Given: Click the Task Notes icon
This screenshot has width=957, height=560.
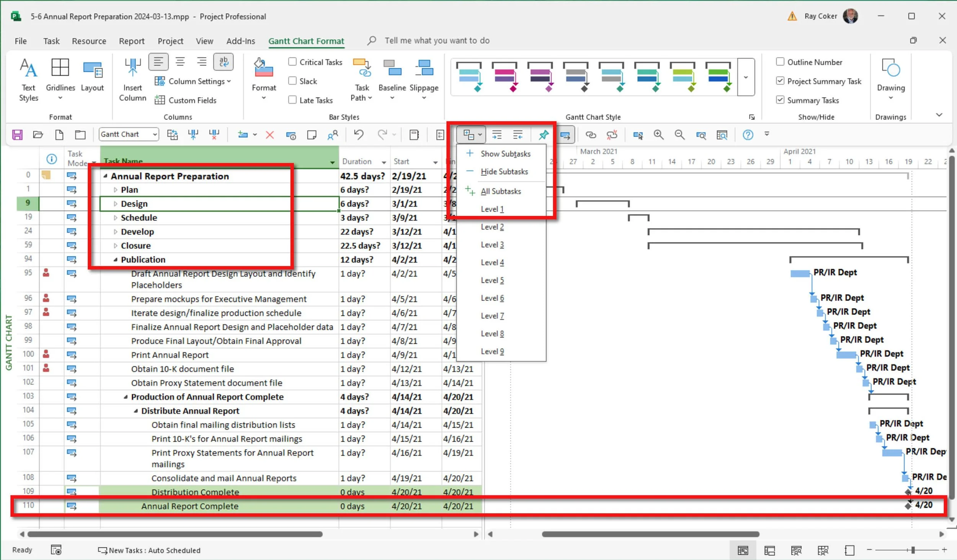Looking at the screenshot, I should [312, 135].
